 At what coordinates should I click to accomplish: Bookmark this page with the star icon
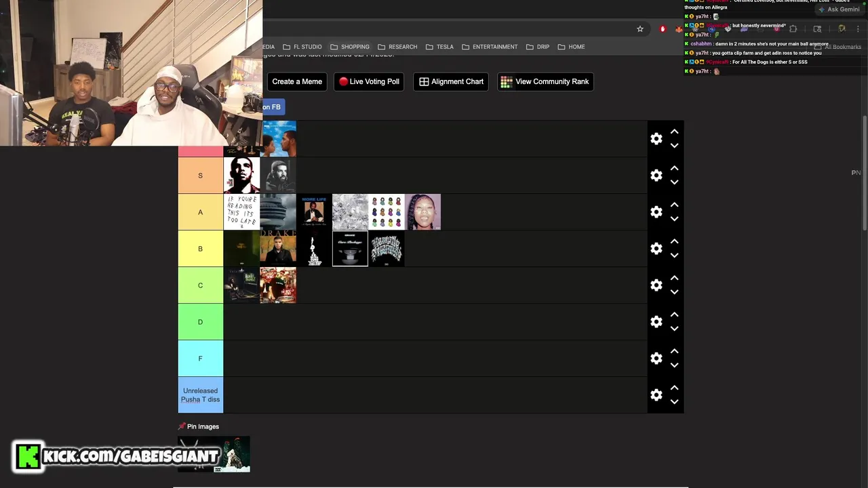coord(639,29)
